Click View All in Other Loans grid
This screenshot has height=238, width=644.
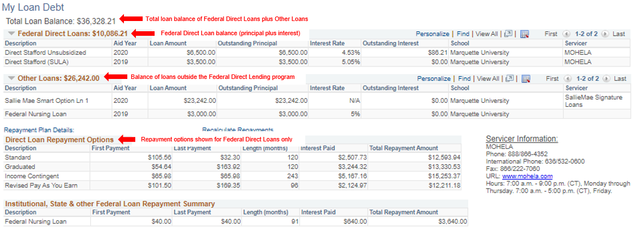pyautogui.click(x=488, y=79)
